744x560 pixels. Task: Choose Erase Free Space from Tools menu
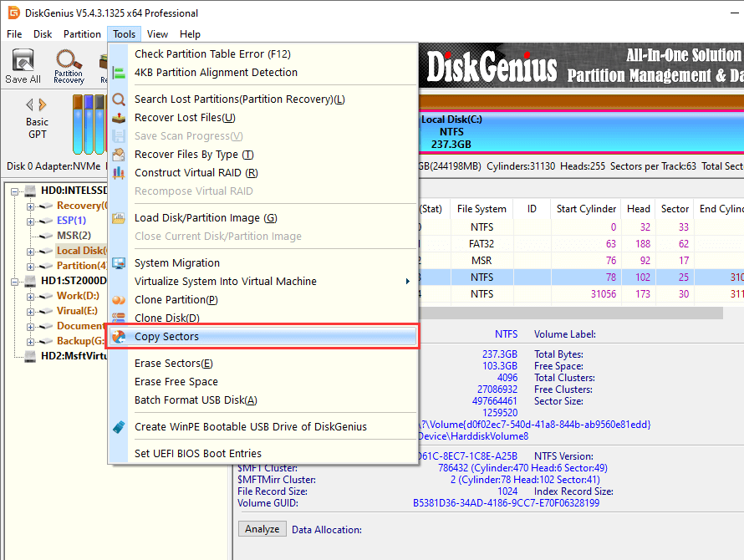[176, 382]
